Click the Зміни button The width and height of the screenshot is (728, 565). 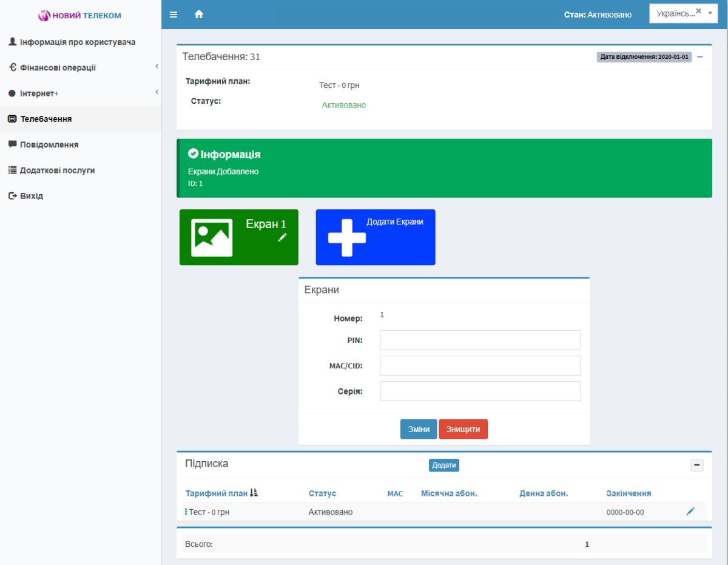pos(419,429)
